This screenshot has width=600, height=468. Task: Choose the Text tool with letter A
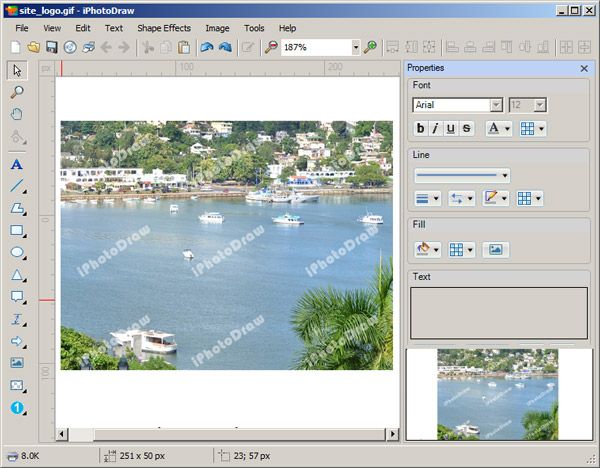point(17,164)
